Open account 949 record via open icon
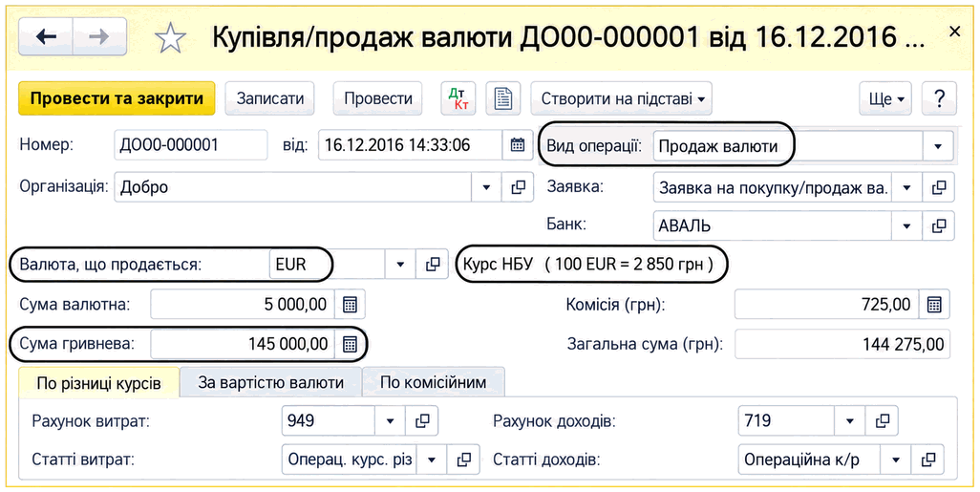This screenshot has height=492, width=980. point(422,420)
